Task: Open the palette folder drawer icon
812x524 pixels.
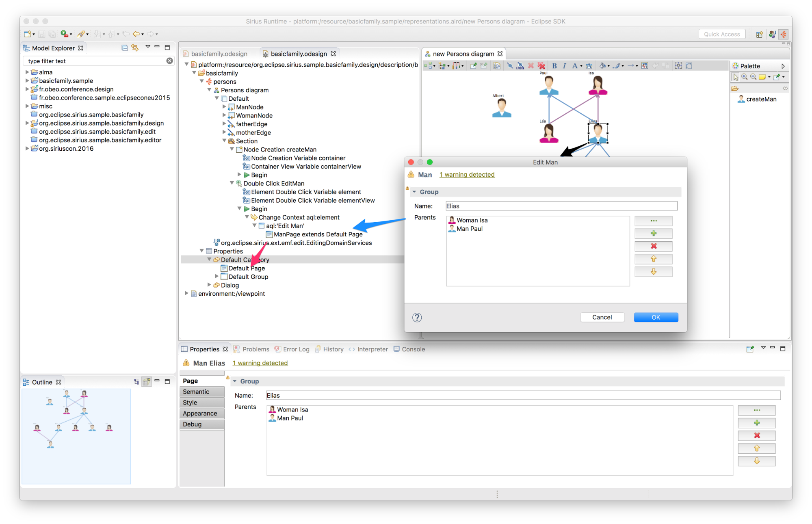Action: coord(735,89)
